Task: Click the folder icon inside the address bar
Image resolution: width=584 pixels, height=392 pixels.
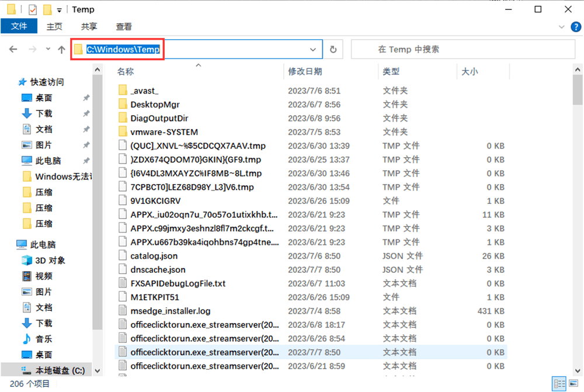Action: (x=78, y=49)
